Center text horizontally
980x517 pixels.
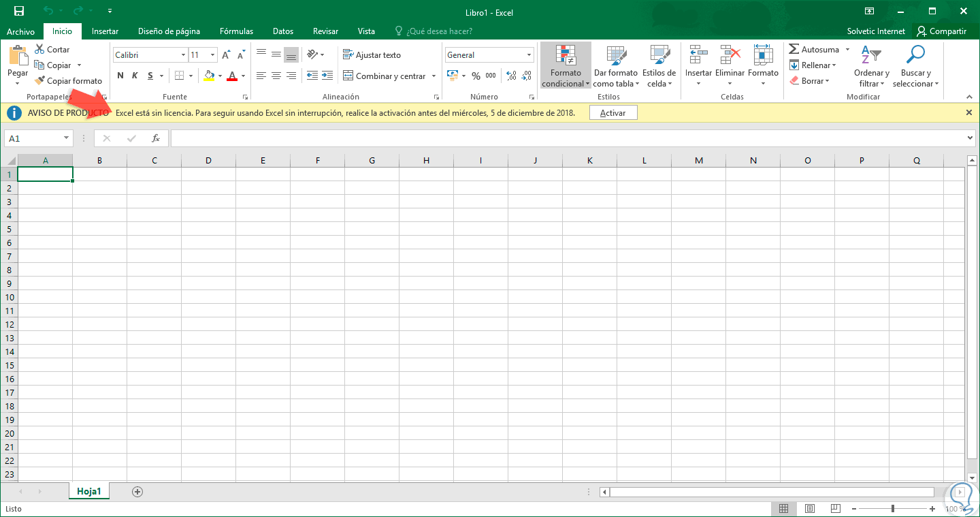click(x=276, y=76)
